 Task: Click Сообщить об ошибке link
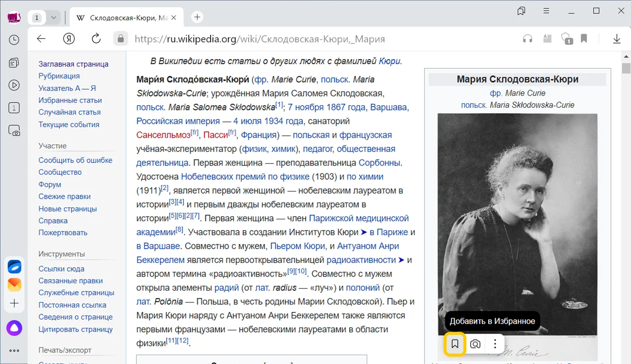75,160
